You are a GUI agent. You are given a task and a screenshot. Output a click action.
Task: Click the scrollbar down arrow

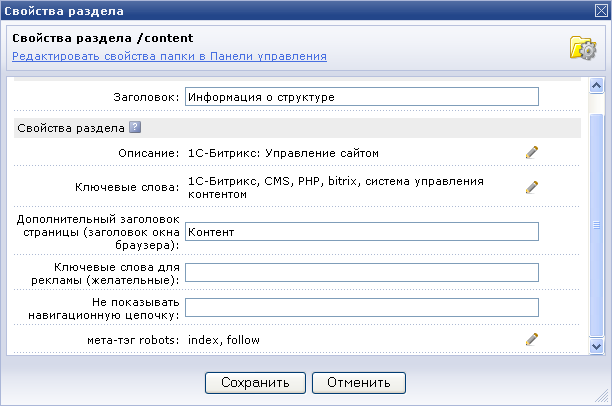click(x=596, y=346)
